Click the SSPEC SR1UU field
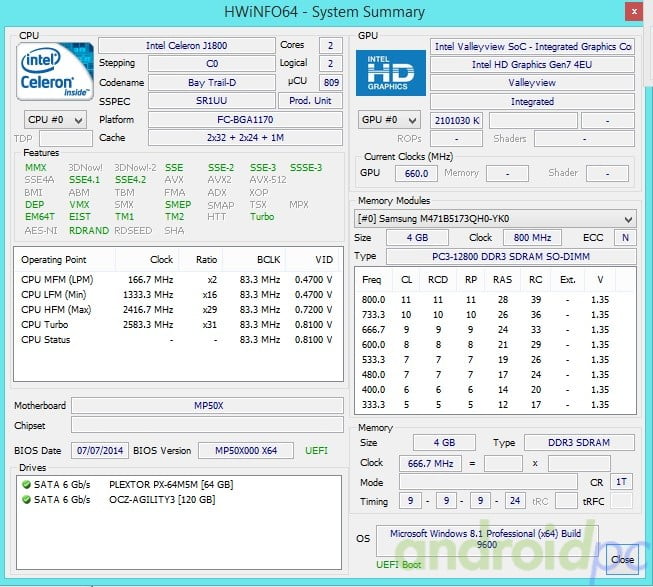This screenshot has width=653, height=587. point(212,101)
